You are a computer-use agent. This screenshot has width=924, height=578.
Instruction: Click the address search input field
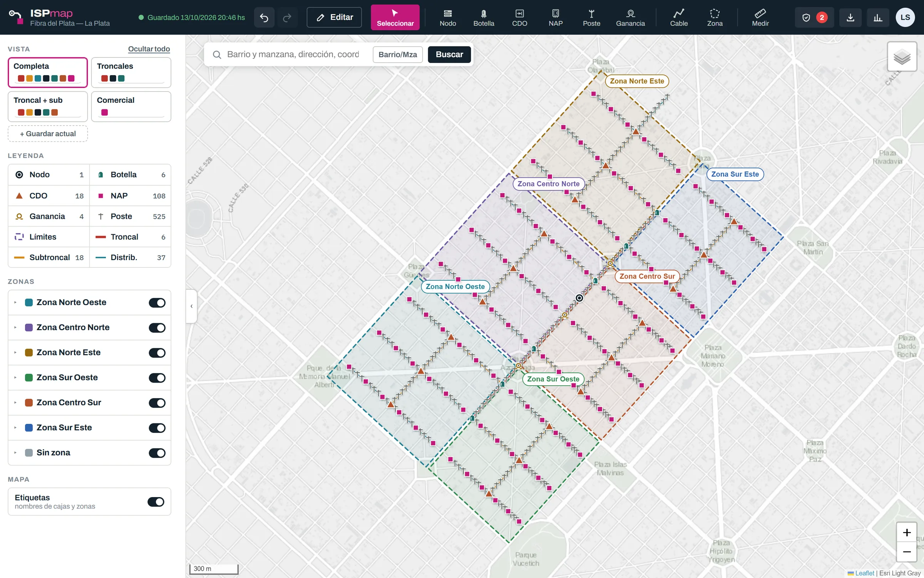[x=293, y=54]
